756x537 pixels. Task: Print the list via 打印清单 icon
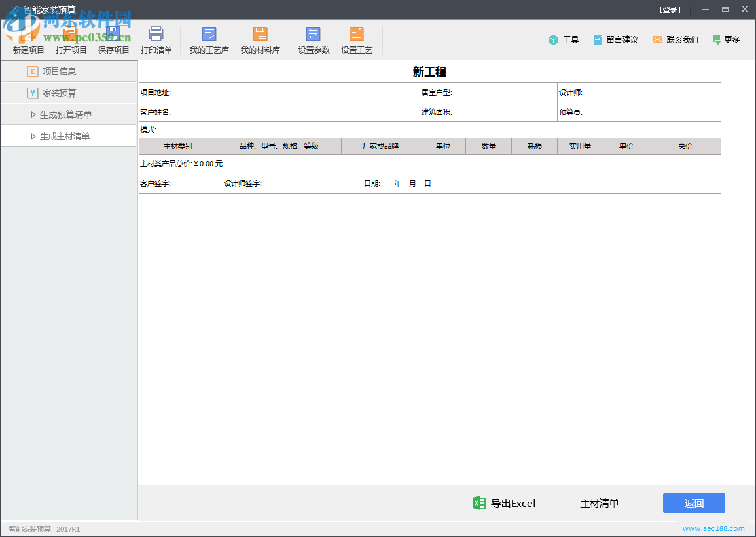(156, 39)
